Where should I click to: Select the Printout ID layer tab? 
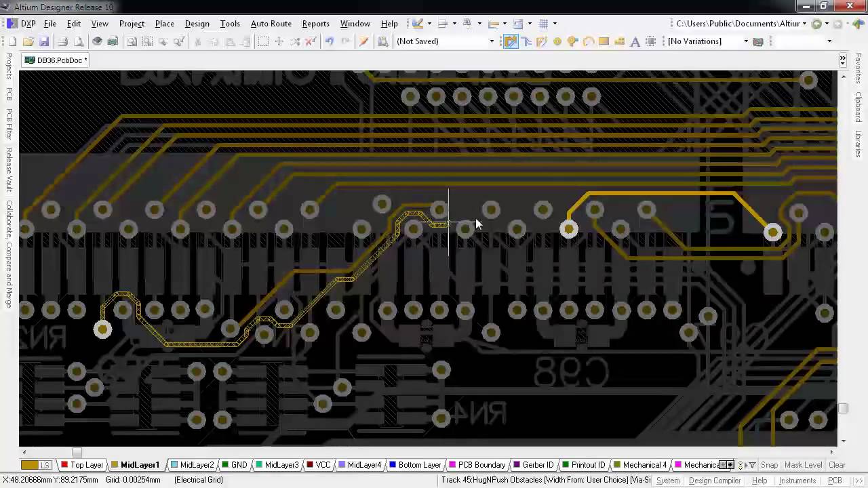[584, 465]
